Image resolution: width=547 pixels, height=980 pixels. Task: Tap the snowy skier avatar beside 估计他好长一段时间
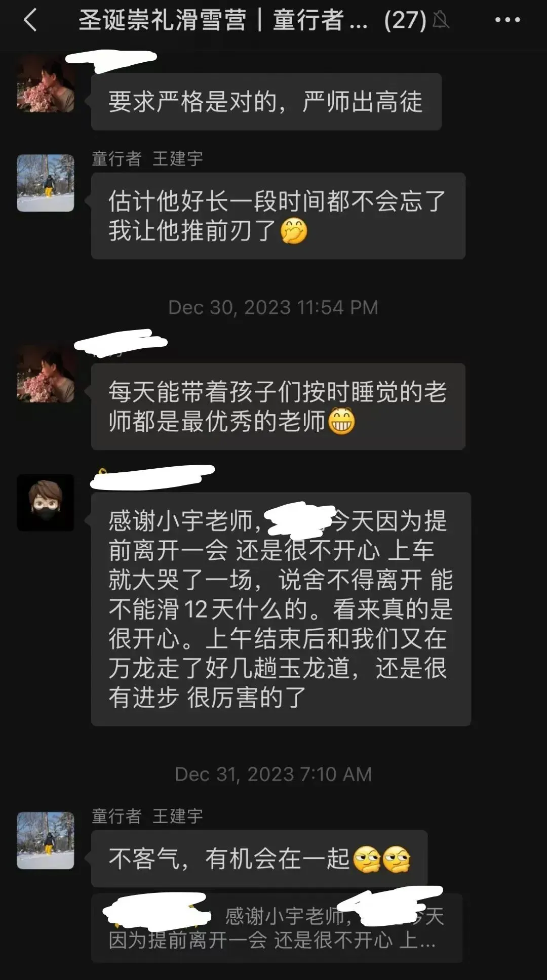tap(46, 183)
